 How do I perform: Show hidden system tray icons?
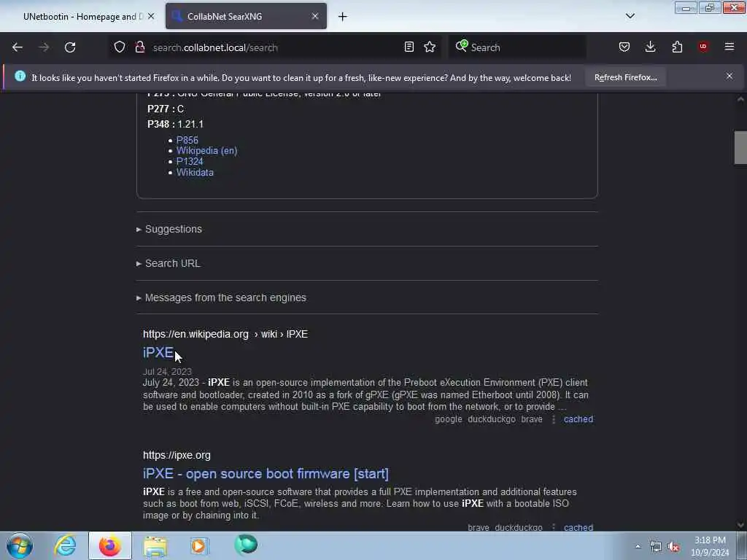pos(638,547)
